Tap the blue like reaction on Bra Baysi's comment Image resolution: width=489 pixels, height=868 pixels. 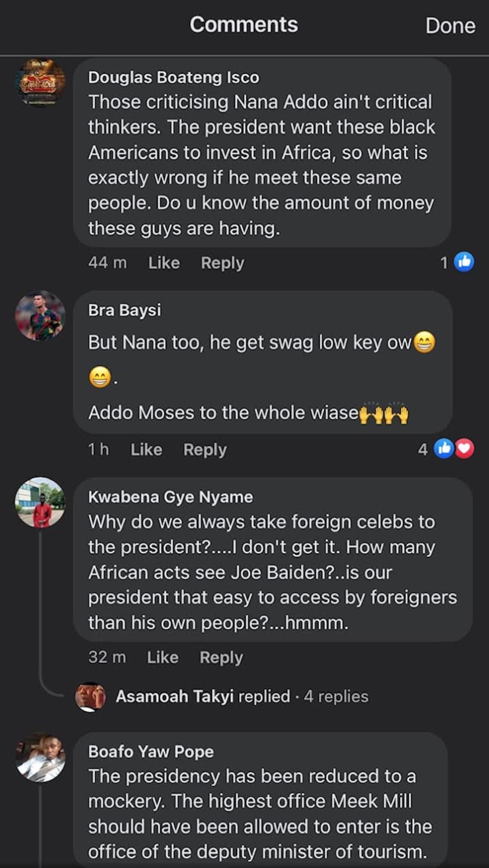pyautogui.click(x=443, y=448)
